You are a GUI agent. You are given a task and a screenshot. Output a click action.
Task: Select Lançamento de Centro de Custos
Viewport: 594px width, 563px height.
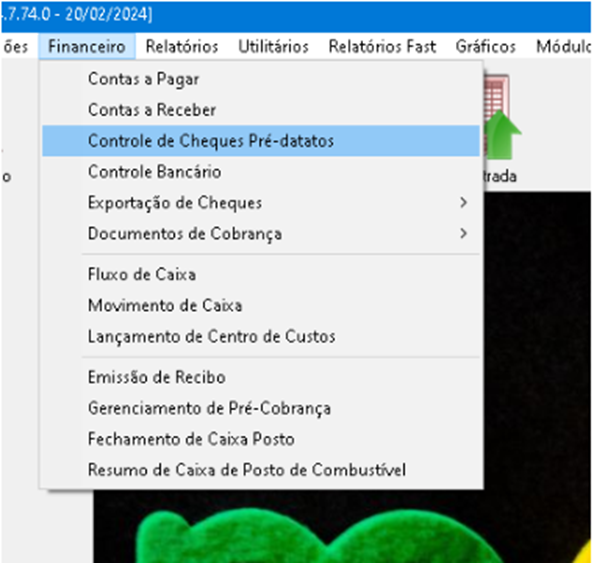(261, 336)
